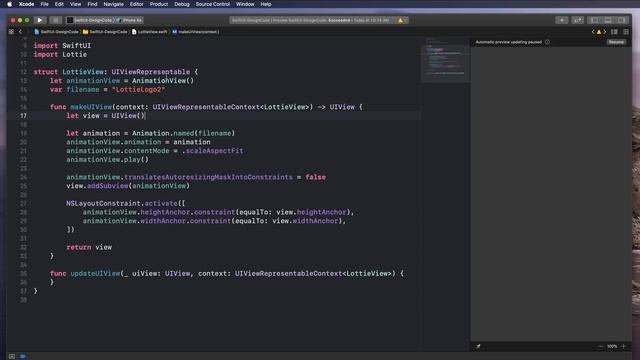This screenshot has height=360, width=640.
Task: Run the project with the Play button
Action: coord(40,20)
